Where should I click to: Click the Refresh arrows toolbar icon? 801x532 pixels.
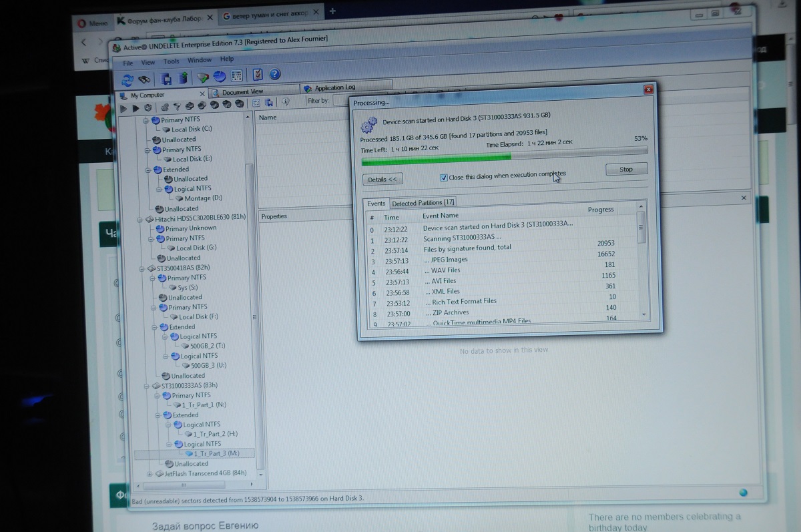(127, 79)
